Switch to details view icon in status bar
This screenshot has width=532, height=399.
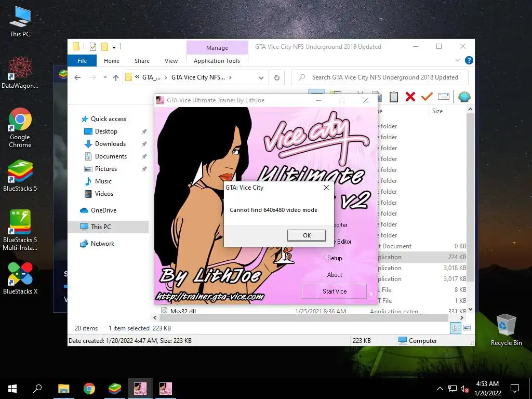(455, 328)
